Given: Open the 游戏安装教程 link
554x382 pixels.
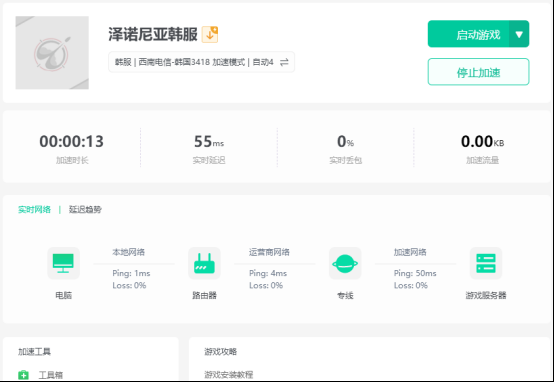Looking at the screenshot, I should point(229,375).
